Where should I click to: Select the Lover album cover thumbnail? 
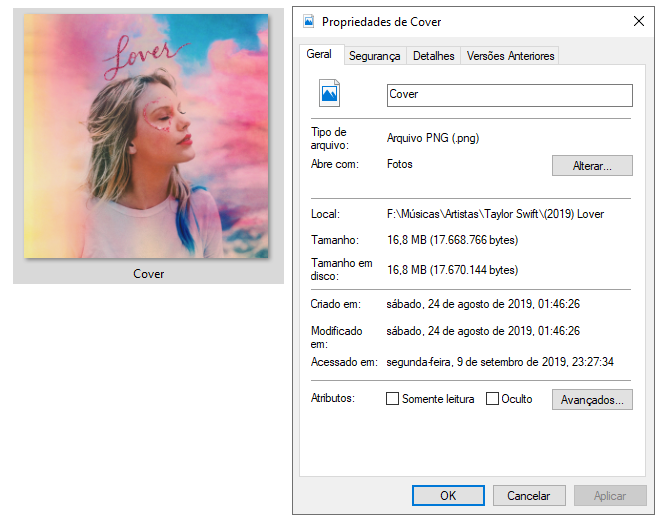(x=146, y=136)
